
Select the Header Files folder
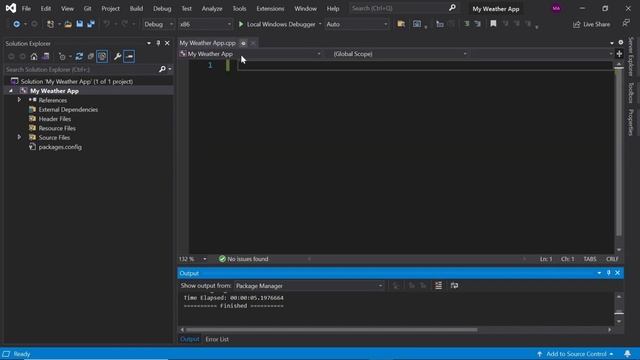[x=55, y=119]
